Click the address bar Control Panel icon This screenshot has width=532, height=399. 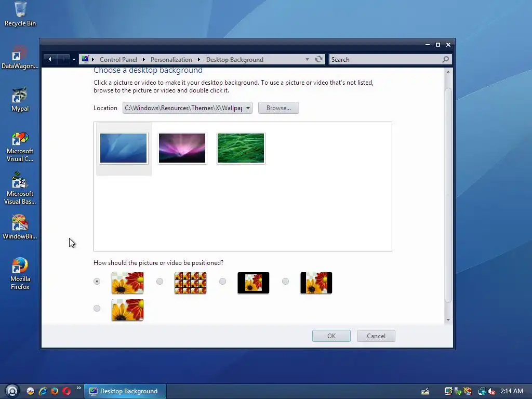click(85, 59)
